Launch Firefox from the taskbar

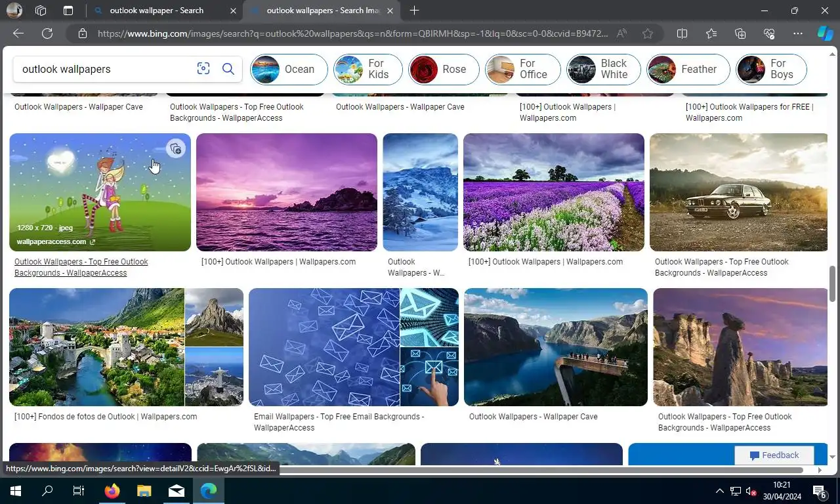[112, 490]
